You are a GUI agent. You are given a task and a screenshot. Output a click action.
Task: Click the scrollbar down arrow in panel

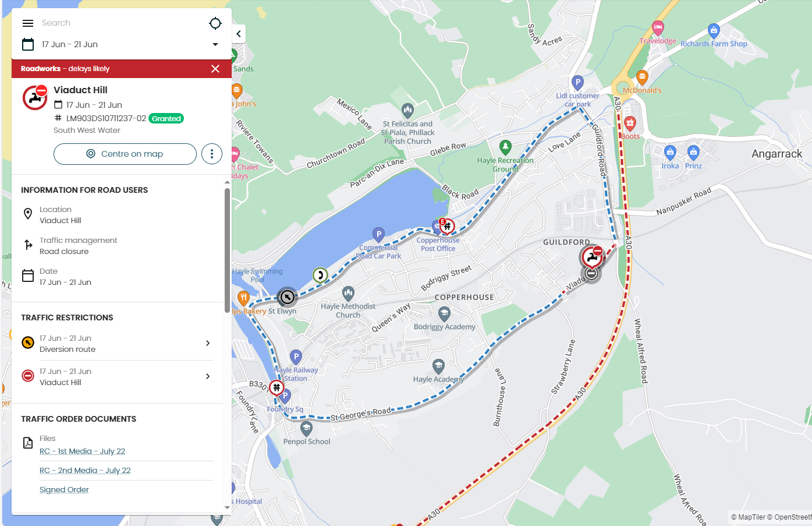227,508
